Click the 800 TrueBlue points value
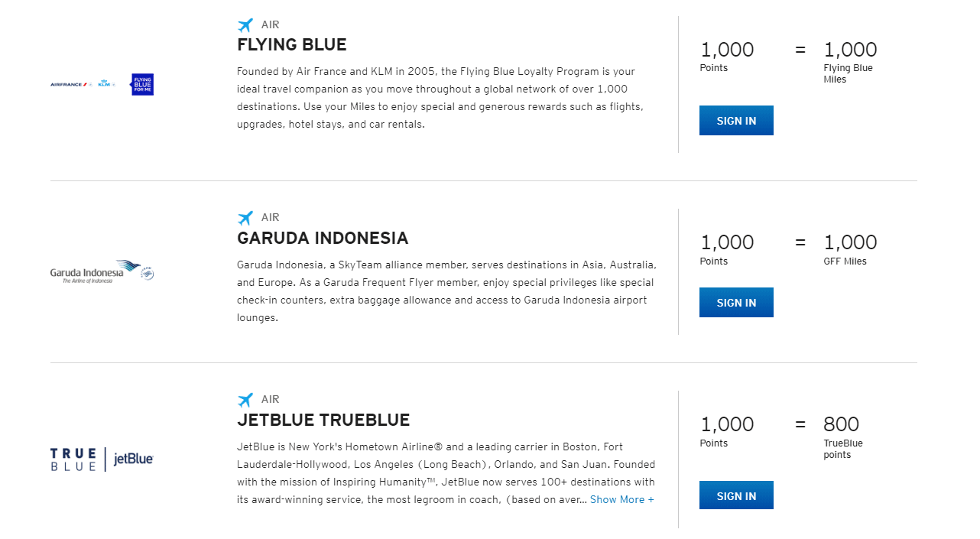The image size is (980, 539). (x=841, y=424)
